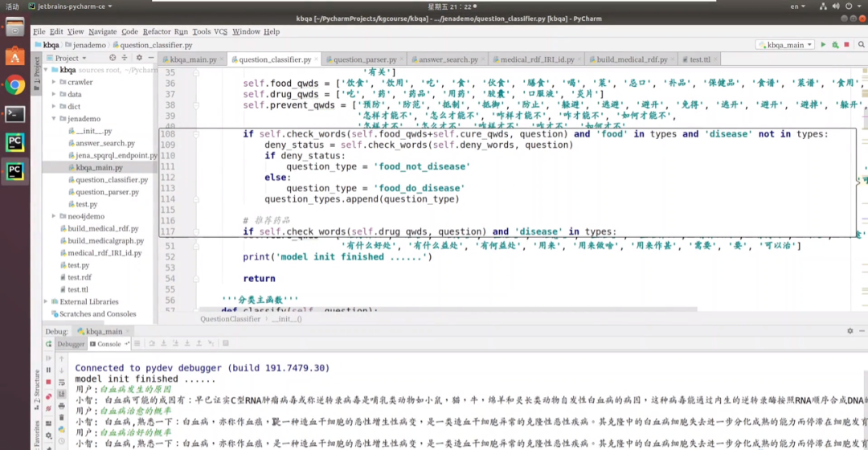Image resolution: width=868 pixels, height=450 pixels.
Task: Toggle the Structure side tool window
Action: (x=37, y=387)
